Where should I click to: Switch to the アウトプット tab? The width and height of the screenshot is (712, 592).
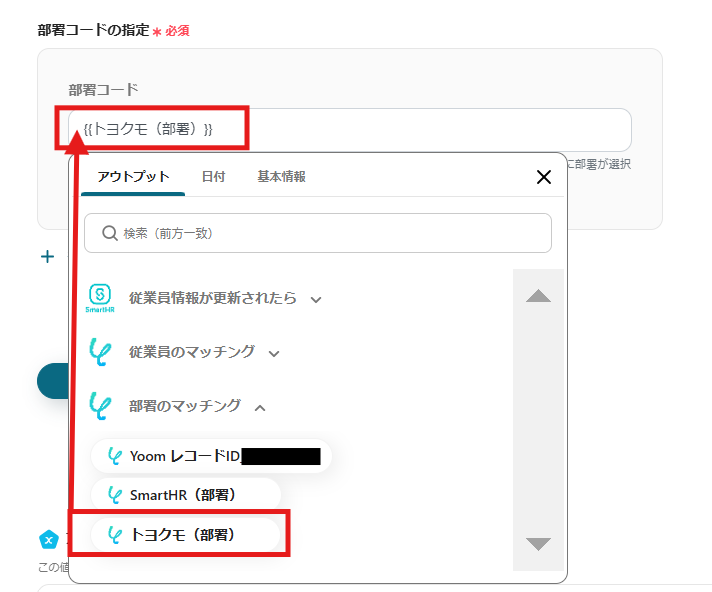click(x=133, y=177)
